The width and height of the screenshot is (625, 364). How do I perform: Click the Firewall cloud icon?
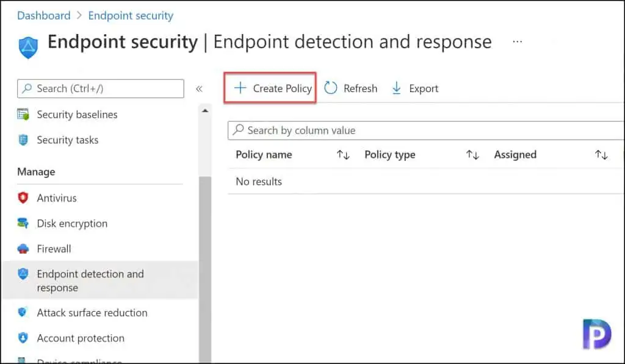pyautogui.click(x=23, y=249)
